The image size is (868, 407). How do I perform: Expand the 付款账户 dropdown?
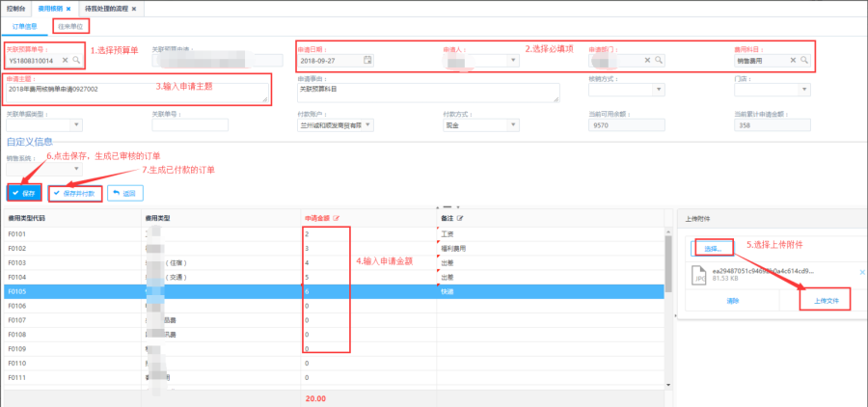[x=369, y=124]
